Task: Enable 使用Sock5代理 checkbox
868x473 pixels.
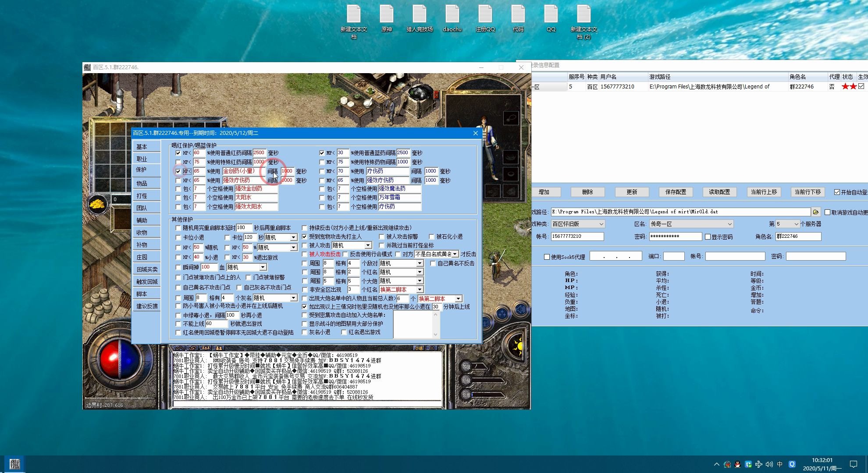Action: tap(547, 257)
